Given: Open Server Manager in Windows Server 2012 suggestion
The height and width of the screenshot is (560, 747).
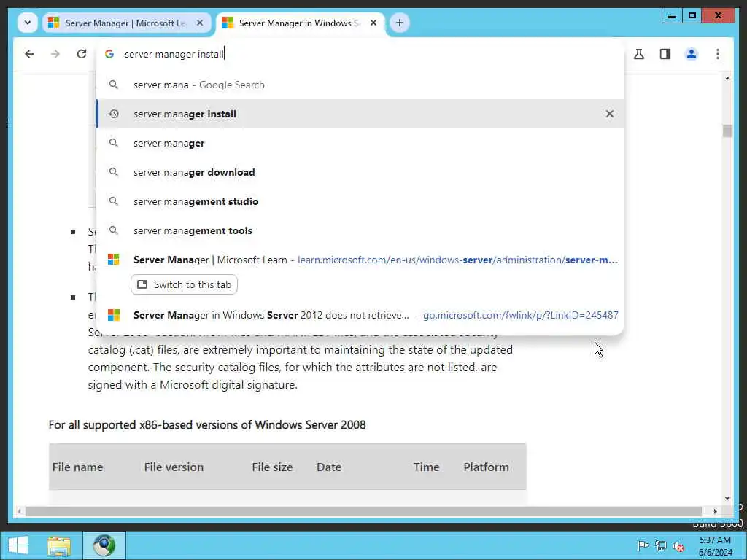Looking at the screenshot, I should (x=360, y=315).
